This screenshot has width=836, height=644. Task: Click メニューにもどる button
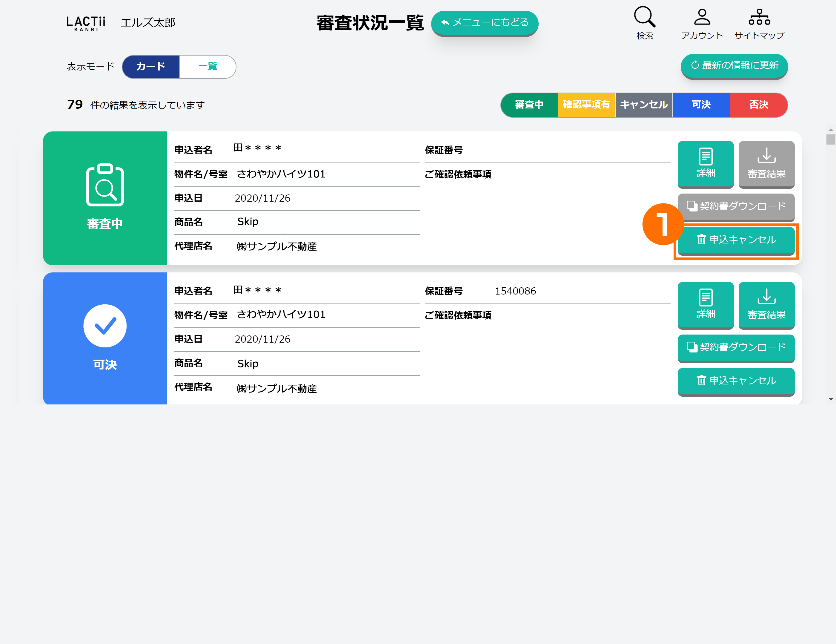click(x=484, y=23)
